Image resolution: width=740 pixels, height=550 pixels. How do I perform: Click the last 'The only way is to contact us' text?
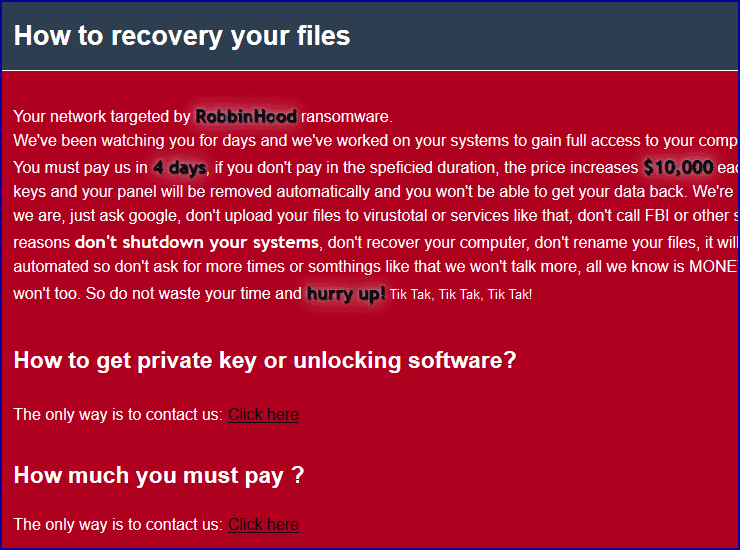[x=118, y=524]
